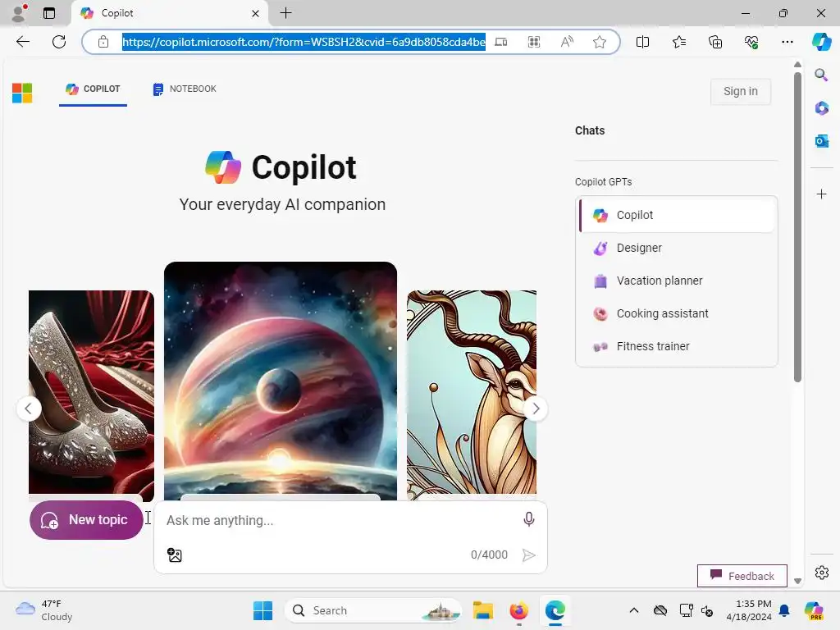Click the send message arrow

[528, 555]
